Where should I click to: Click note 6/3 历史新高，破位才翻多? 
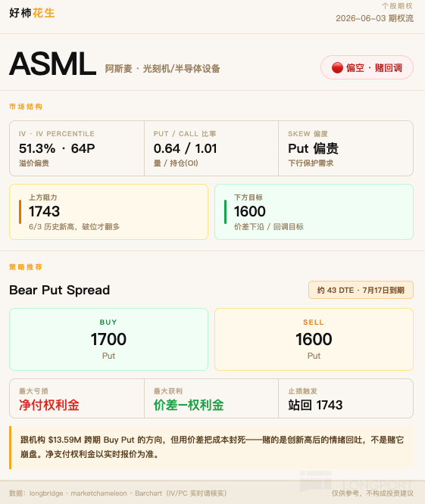pyautogui.click(x=74, y=226)
